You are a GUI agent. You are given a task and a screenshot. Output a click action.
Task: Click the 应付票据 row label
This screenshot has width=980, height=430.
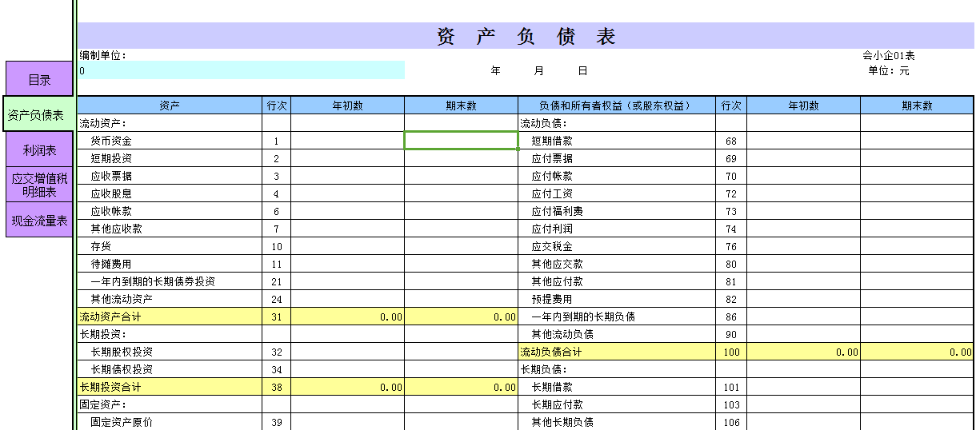click(x=552, y=158)
